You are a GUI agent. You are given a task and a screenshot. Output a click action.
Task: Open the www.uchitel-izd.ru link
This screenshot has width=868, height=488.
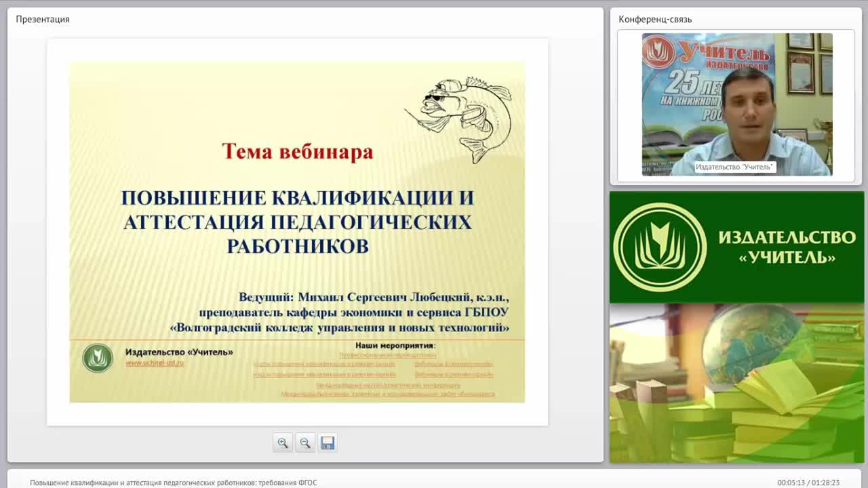click(x=154, y=363)
